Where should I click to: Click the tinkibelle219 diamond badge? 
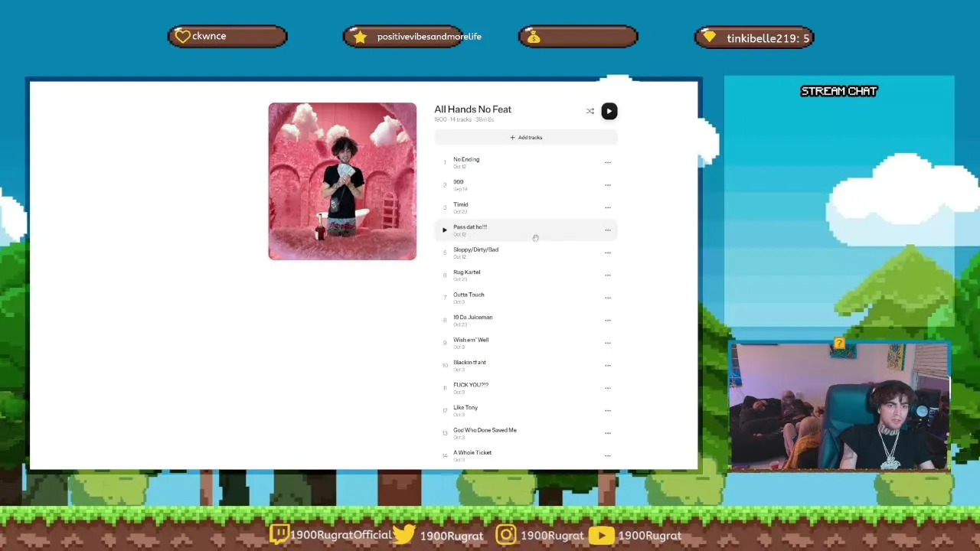[x=754, y=37]
